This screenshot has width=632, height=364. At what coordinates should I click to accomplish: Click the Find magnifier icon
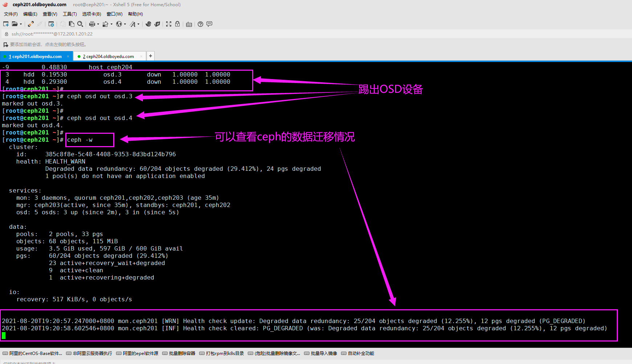80,24
